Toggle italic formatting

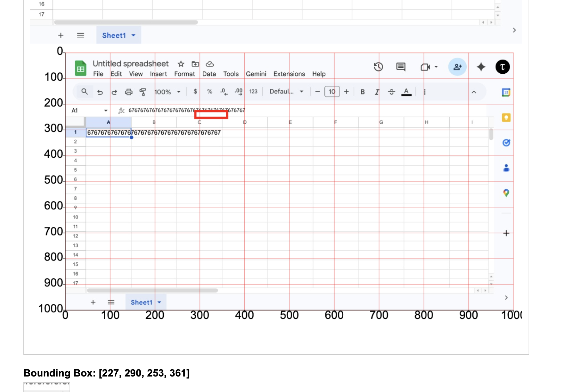point(377,92)
